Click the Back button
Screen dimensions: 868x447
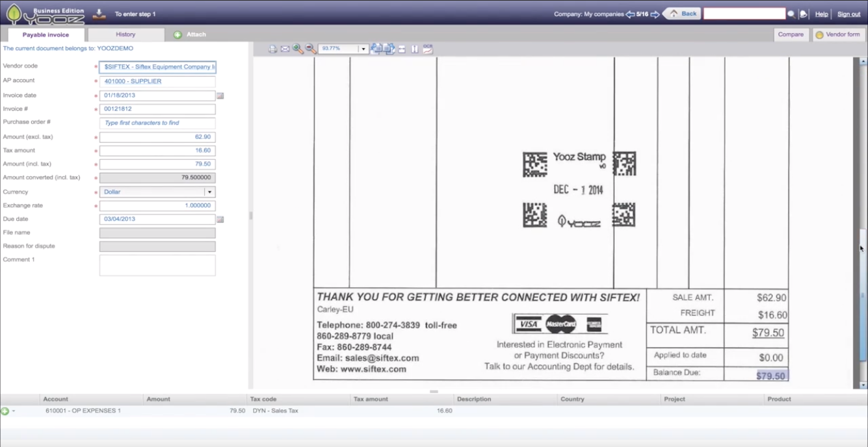coord(682,14)
